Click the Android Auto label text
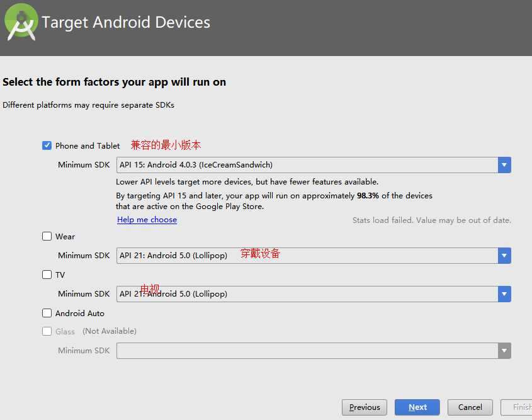 pos(80,313)
